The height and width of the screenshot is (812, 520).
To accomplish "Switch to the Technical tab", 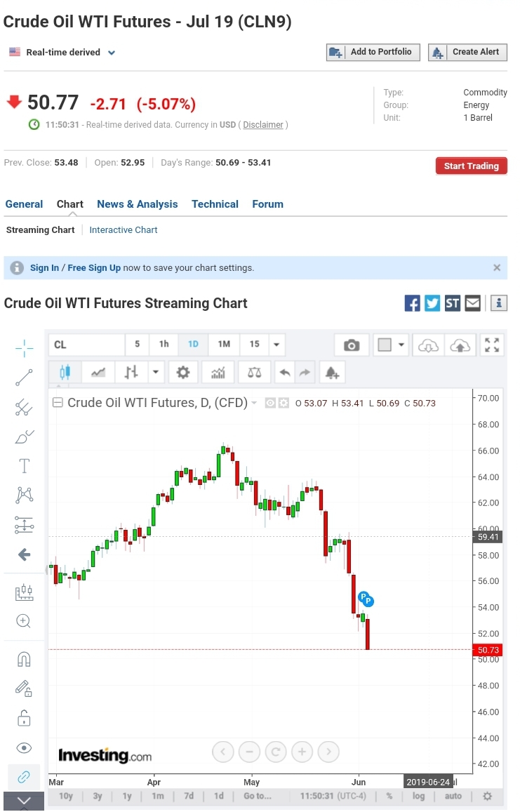I will [215, 204].
